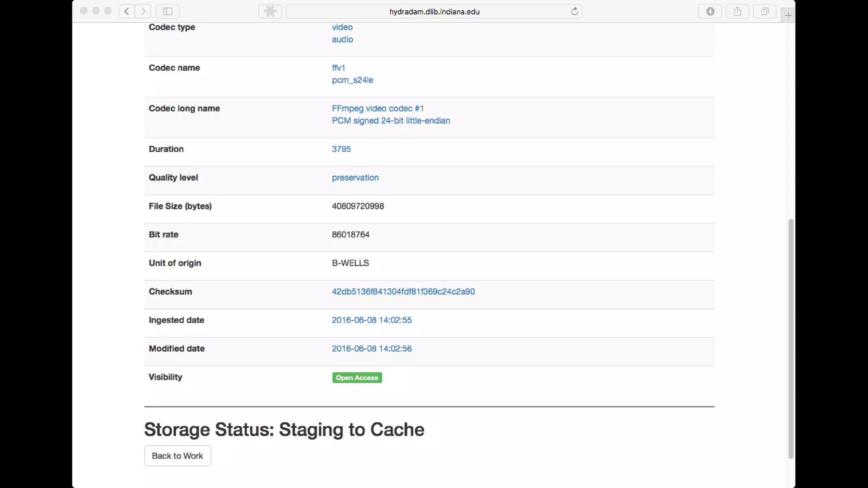868x488 pixels.
Task: Click the checksum hash link
Action: (403, 291)
